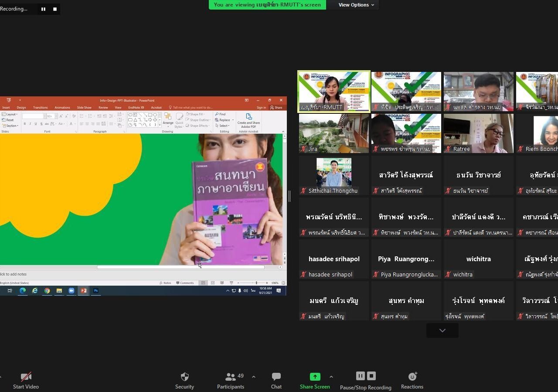Click the Zoom taskbar icon
The height and width of the screenshot is (392, 558).
click(71, 290)
